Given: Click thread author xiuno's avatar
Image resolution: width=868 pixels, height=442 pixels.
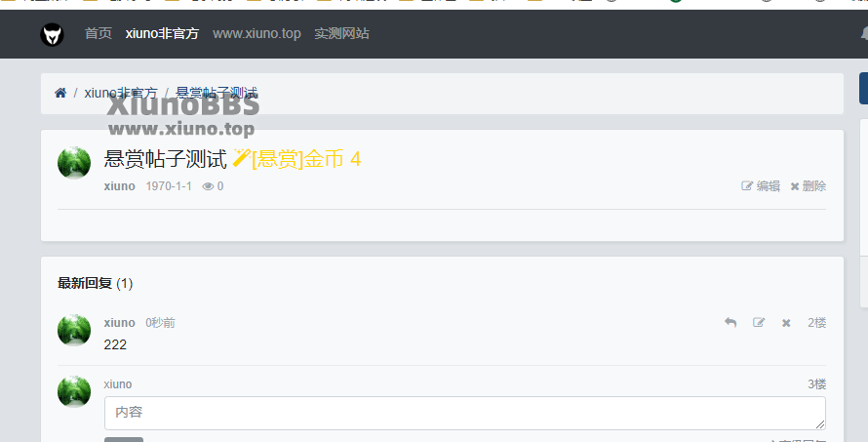Looking at the screenshot, I should [x=74, y=163].
